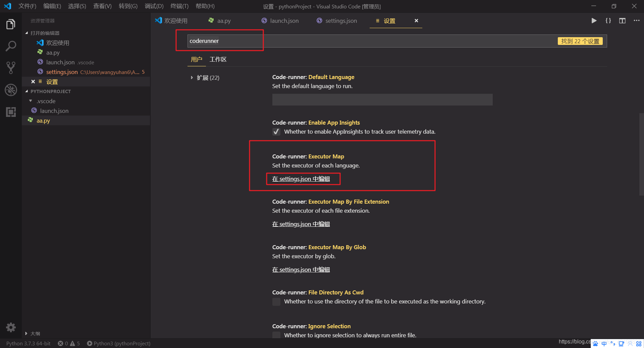This screenshot has height=348, width=644.
Task: Click the Baidu paw tray icon
Action: [595, 344]
